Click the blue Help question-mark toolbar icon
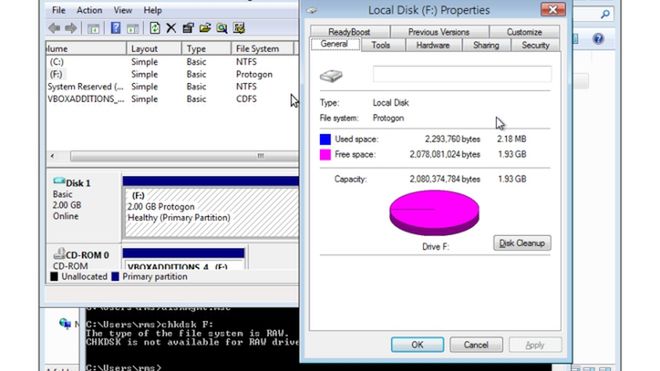This screenshot has width=660, height=371. click(x=115, y=28)
